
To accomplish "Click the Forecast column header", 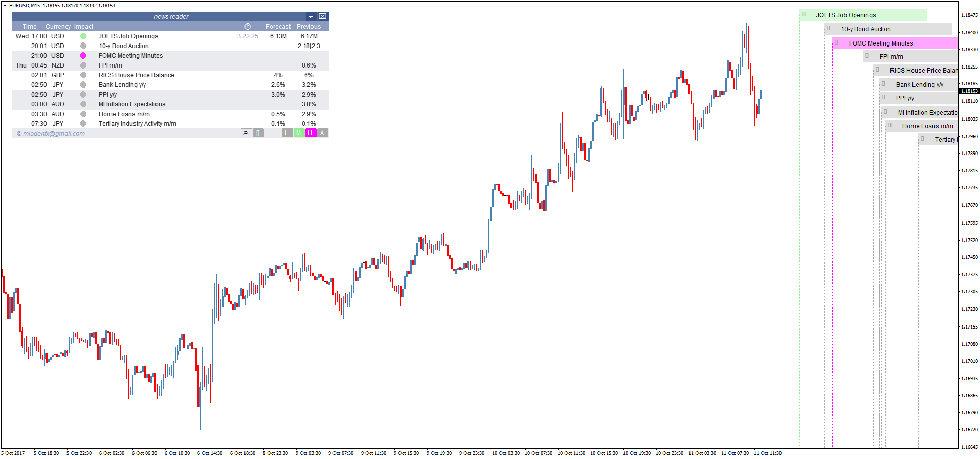I will coord(278,27).
